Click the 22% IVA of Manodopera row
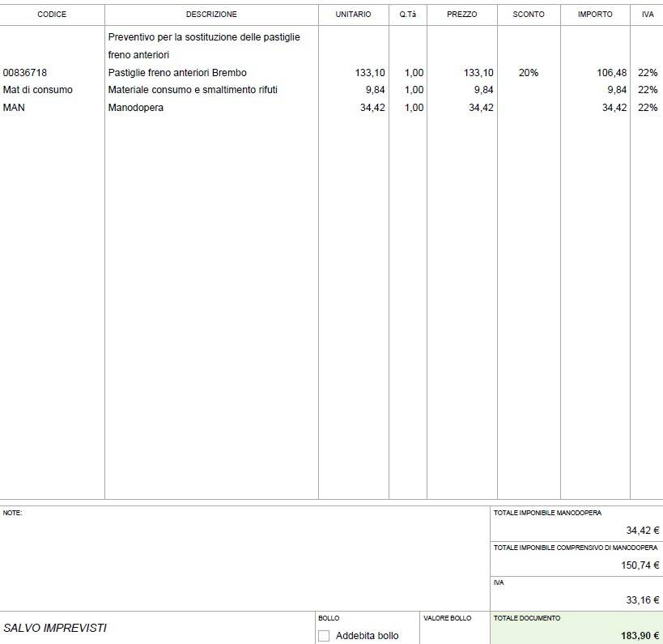663x644 pixels. (648, 108)
